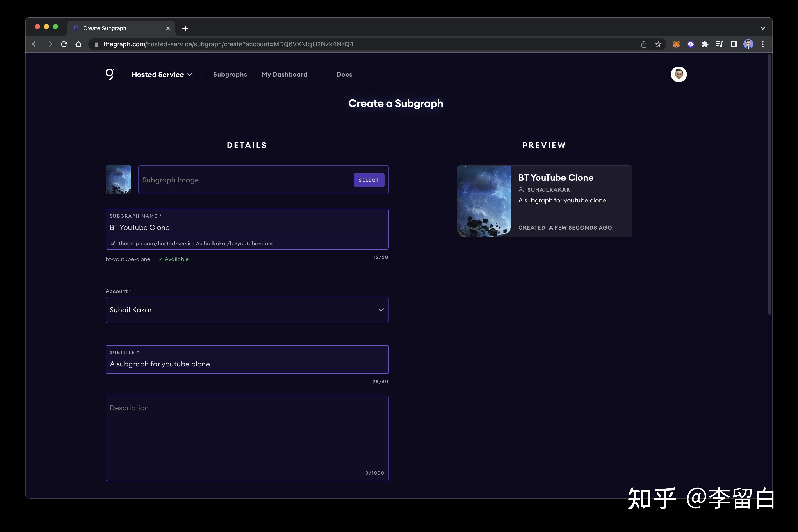Open the browser side panel icon
Screen dimensions: 798x532
point(734,44)
